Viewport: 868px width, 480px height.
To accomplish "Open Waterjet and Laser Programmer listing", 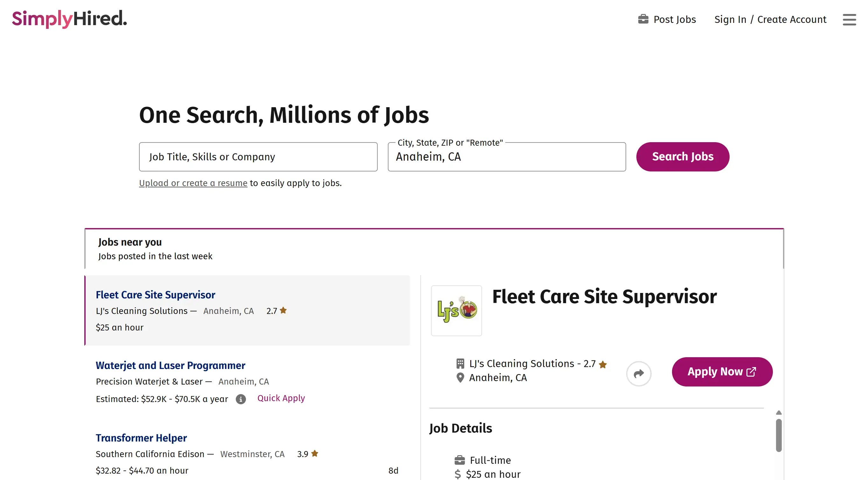I will (x=171, y=365).
